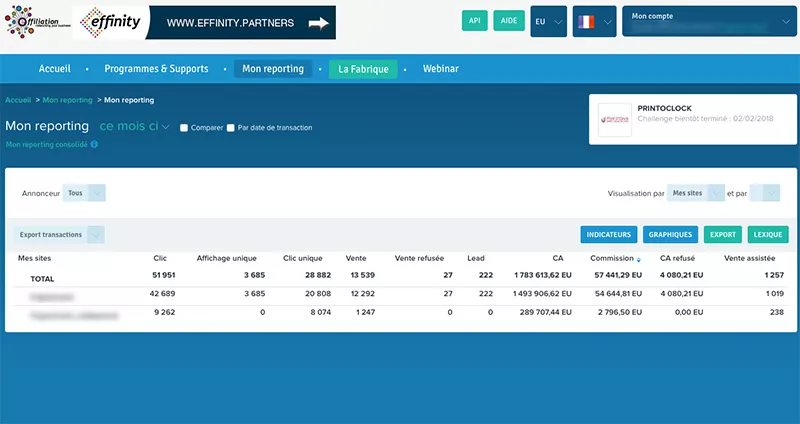Open the effinity.partners arrow banner
The width and height of the screenshot is (800, 424).
click(x=246, y=22)
